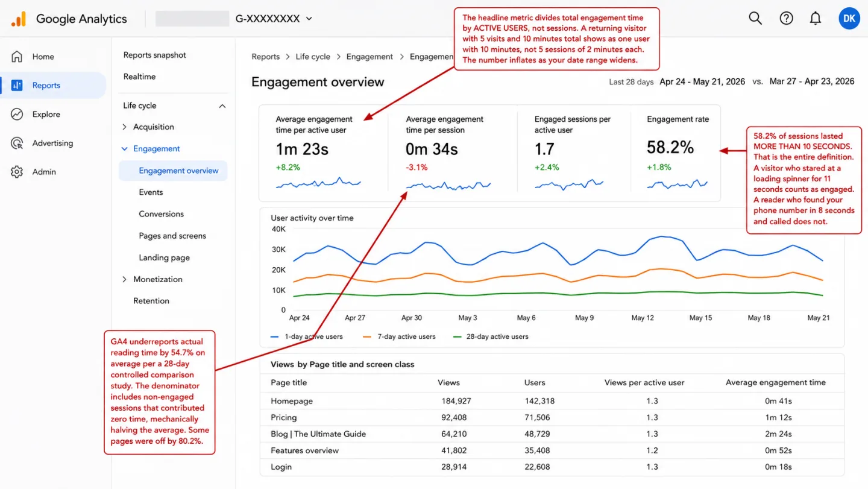Viewport: 868px width, 489px height.
Task: Open the Landing page report
Action: click(x=164, y=257)
